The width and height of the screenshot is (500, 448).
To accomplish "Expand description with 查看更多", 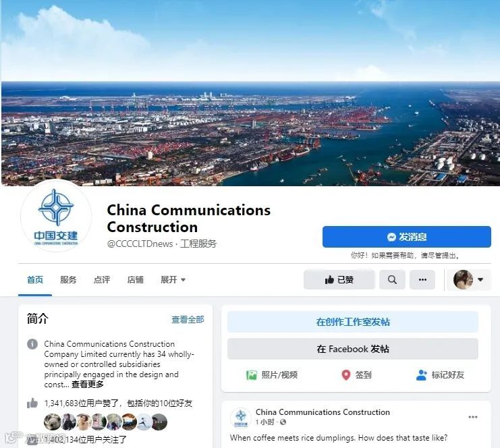I will (87, 384).
